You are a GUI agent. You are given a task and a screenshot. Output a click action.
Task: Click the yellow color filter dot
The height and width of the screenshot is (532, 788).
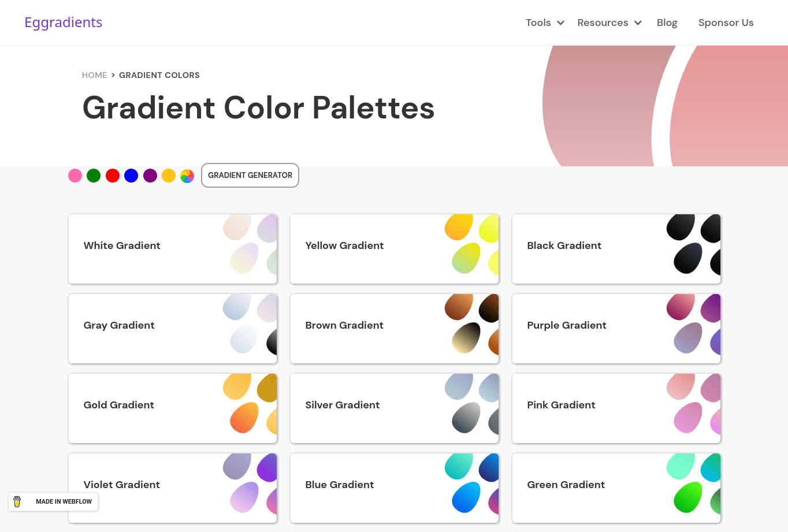[169, 176]
